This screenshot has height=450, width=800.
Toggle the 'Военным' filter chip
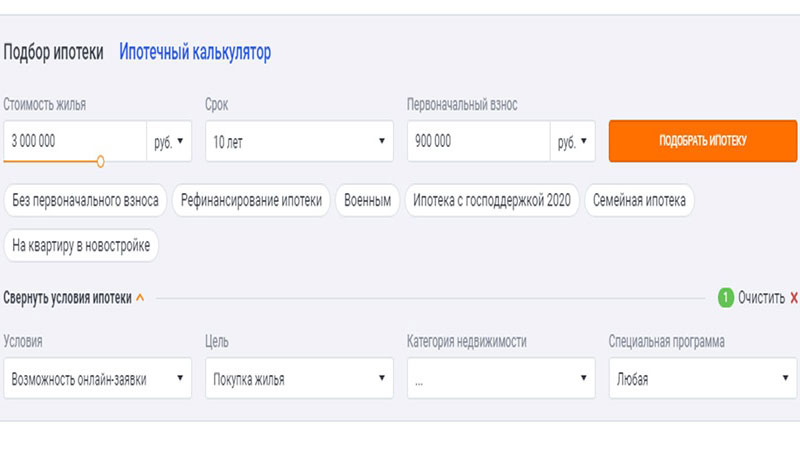367,200
